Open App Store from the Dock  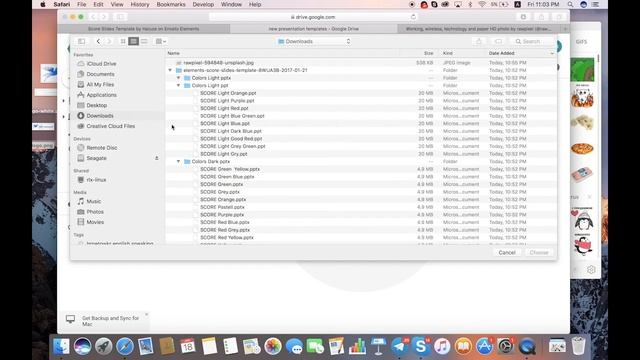tap(484, 347)
